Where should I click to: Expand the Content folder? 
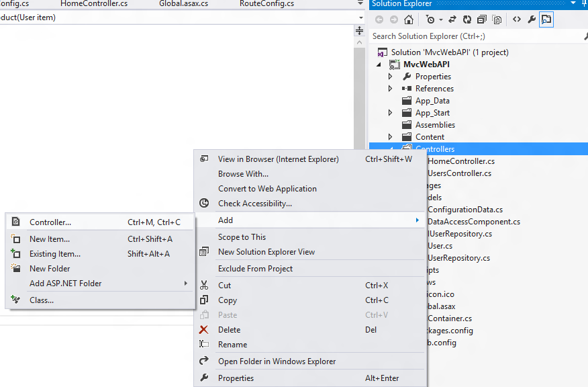391,137
